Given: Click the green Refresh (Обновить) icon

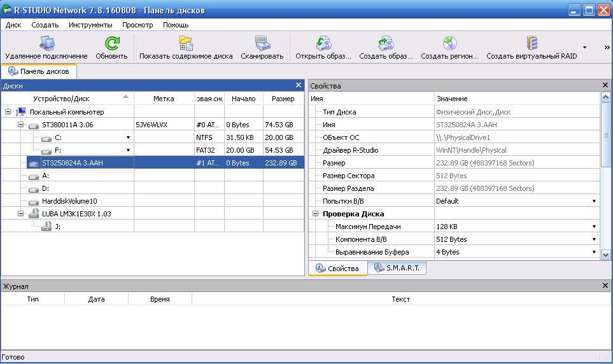Looking at the screenshot, I should (111, 43).
